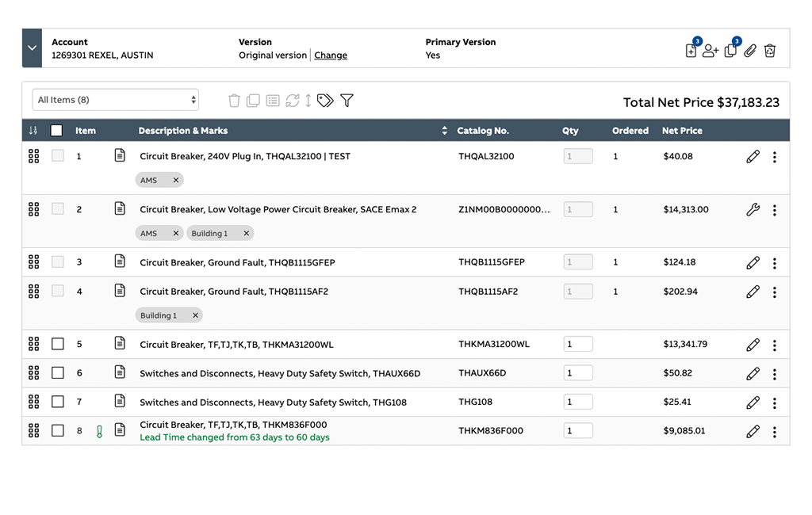This screenshot has height=515, width=812.
Task: Open more options for item 2
Action: (x=775, y=210)
